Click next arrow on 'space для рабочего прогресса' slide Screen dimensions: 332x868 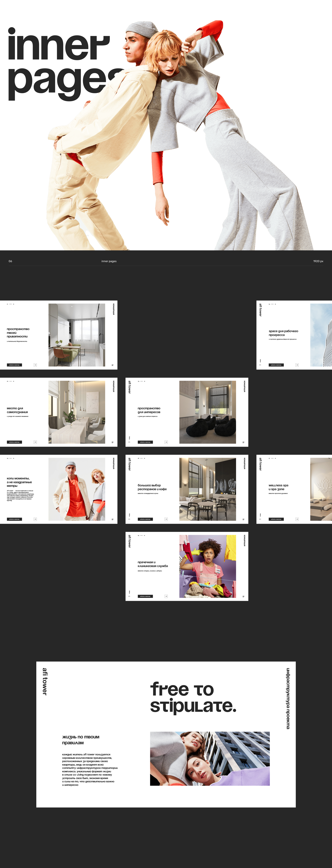[x=297, y=365]
